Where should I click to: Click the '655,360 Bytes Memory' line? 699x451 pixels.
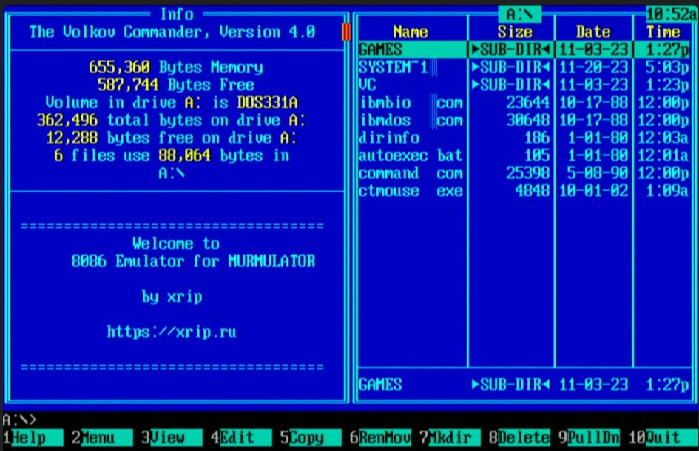(177, 67)
